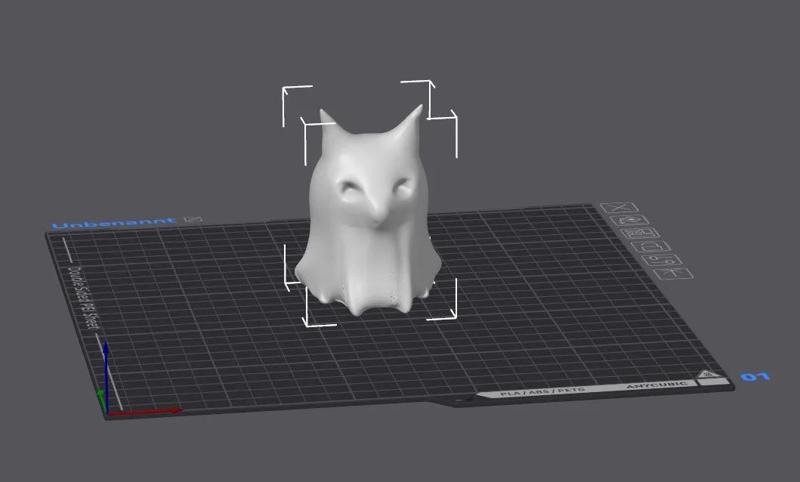This screenshot has width=800, height=482.
Task: Open the plate settings icon beside the plate
Action: [663, 260]
